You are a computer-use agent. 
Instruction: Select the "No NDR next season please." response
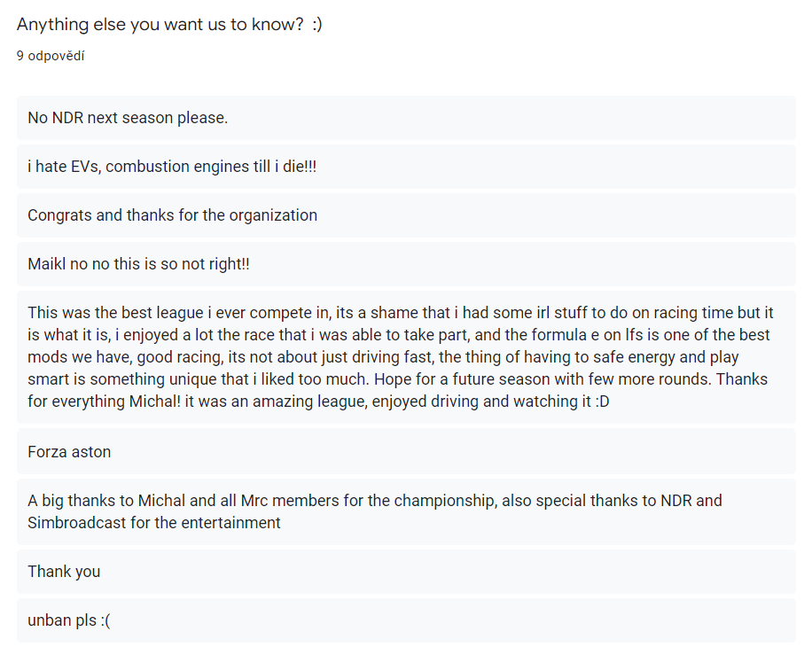coord(128,118)
